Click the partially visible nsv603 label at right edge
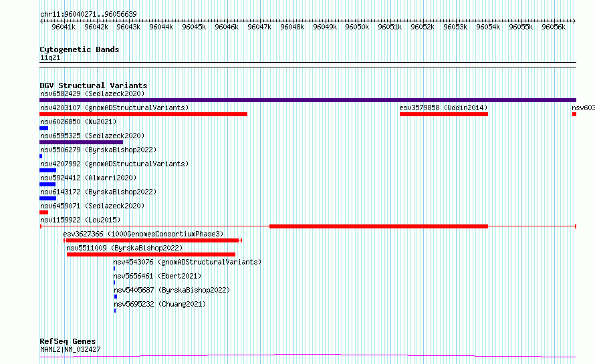The width and height of the screenshot is (595, 364). pyautogui.click(x=583, y=108)
